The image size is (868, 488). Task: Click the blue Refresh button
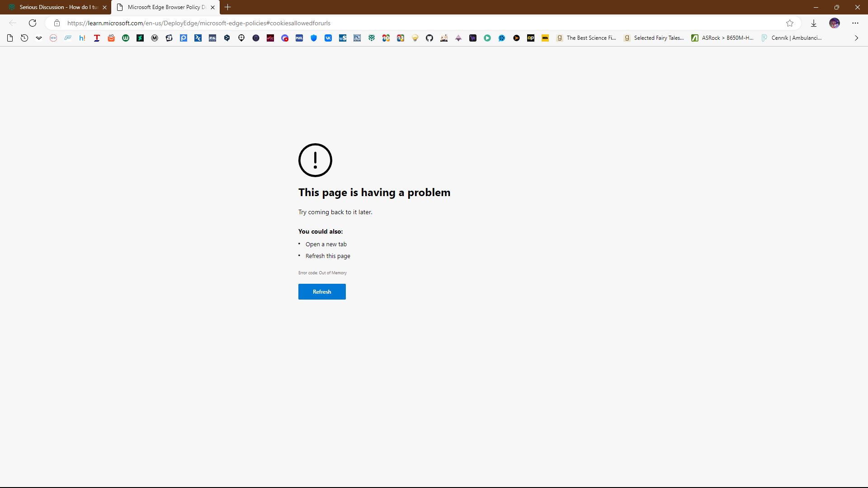(x=322, y=292)
